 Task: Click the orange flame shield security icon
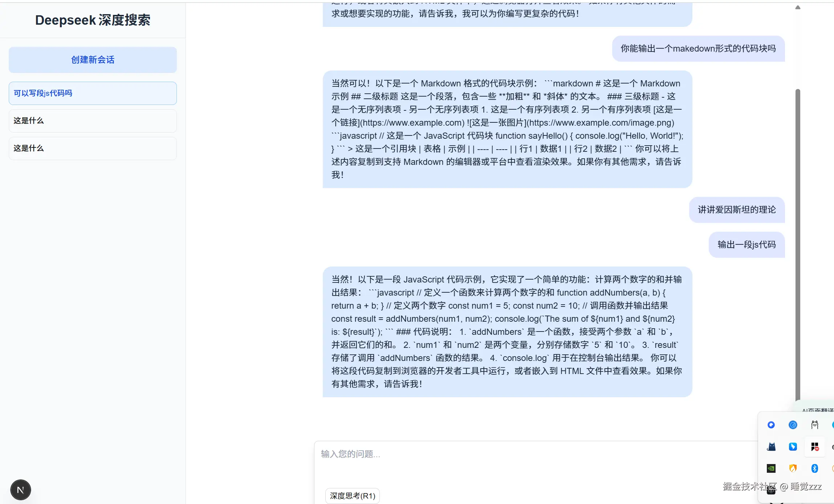[793, 468]
